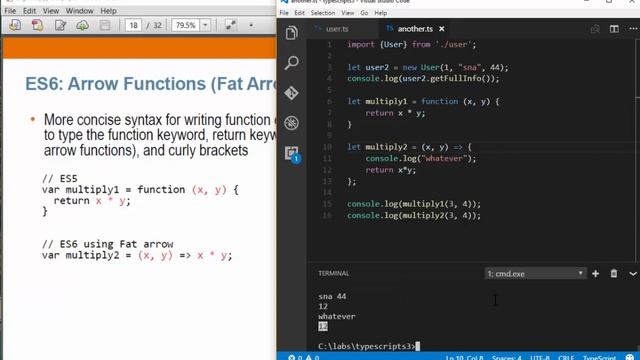Click the cloud upload icon in the PDF toolbar
The width and height of the screenshot is (640, 360).
[x=82, y=25]
